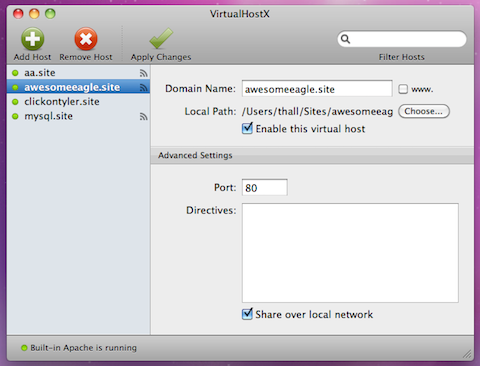Click the Add Host green plus icon

(33, 39)
